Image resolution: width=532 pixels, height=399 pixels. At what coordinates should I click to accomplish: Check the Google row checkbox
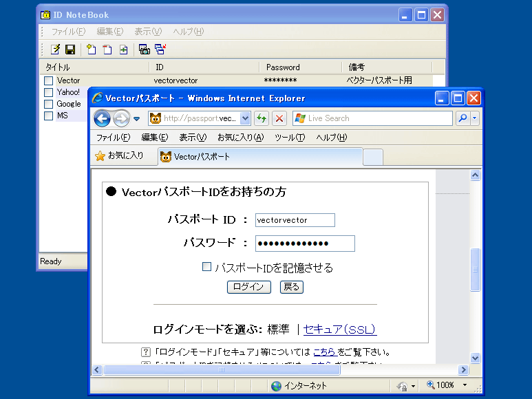tap(48, 104)
